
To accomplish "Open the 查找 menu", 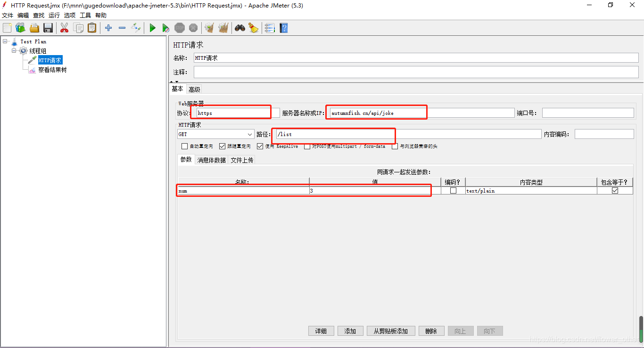I will click(39, 16).
